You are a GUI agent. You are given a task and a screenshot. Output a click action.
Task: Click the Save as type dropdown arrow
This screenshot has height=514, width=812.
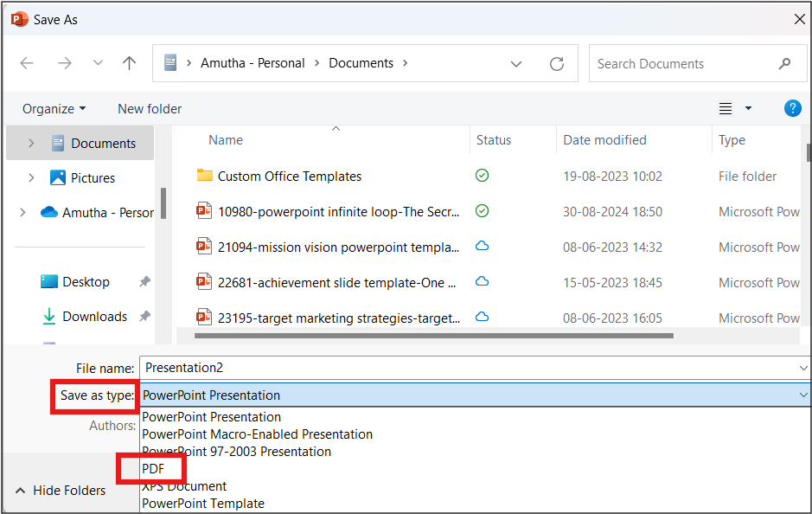(803, 395)
